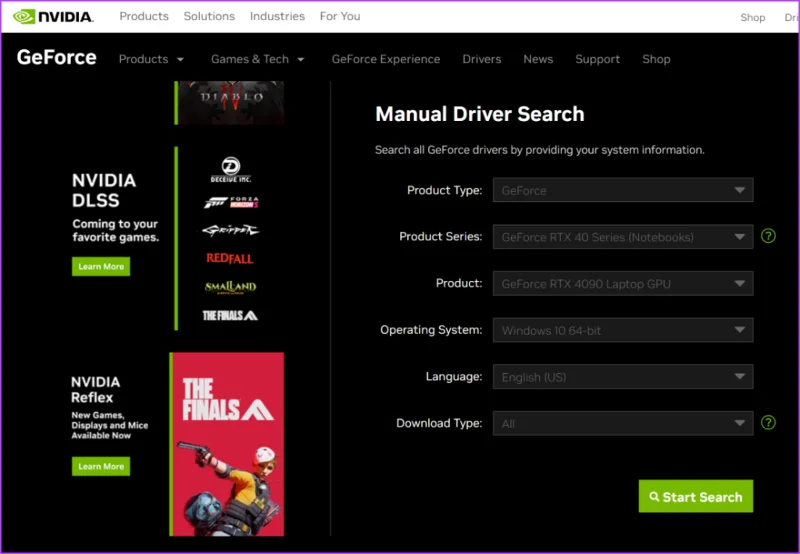Click the NVIDIA DLSS heading
Screen dimensions: 800x554
104,190
